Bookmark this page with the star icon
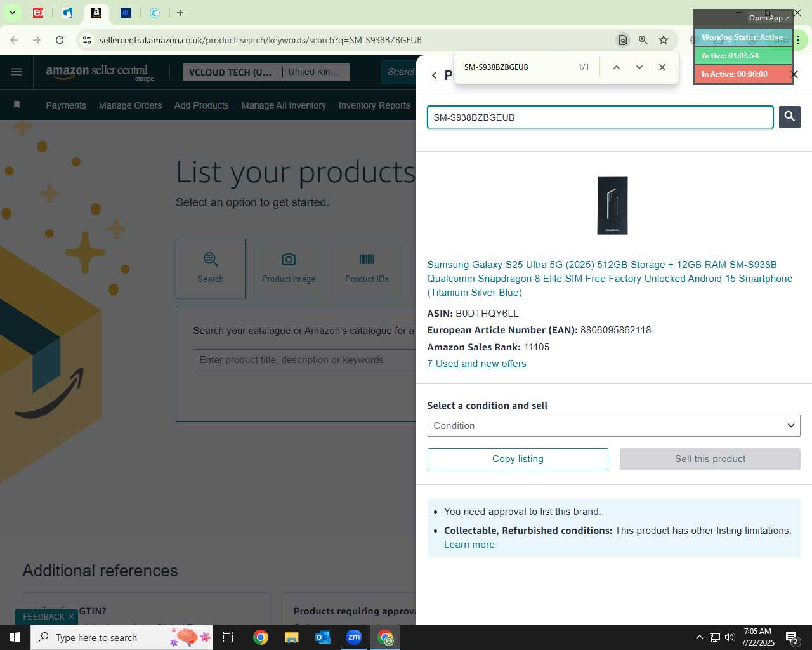This screenshot has width=812, height=650. click(664, 40)
